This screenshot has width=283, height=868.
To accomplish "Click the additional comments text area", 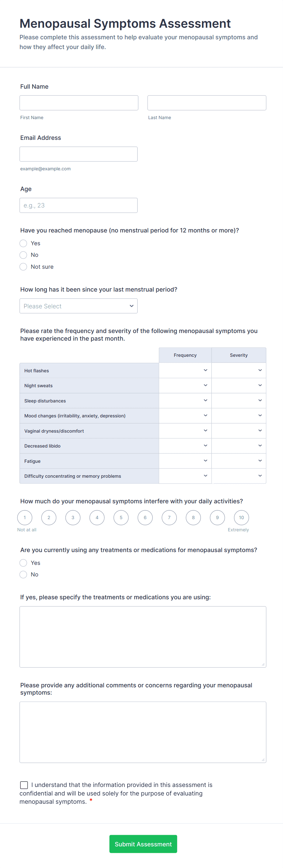I will (x=143, y=732).
